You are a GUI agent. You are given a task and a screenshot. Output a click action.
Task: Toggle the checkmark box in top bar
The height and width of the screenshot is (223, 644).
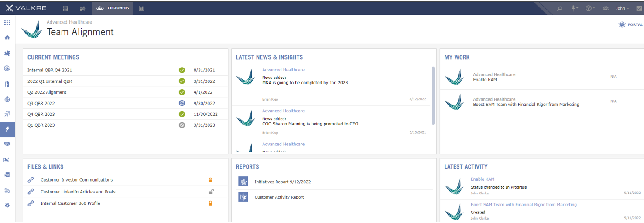pyautogui.click(x=639, y=8)
